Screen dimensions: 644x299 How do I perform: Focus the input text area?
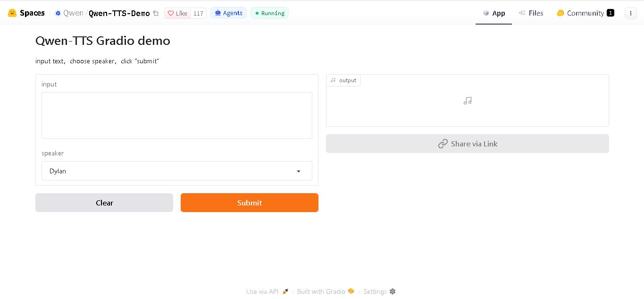click(x=177, y=115)
